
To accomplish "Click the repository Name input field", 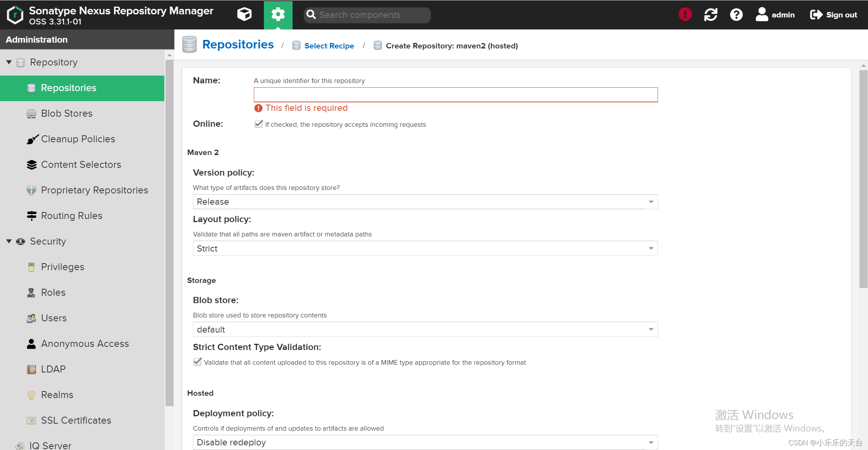I will click(456, 95).
